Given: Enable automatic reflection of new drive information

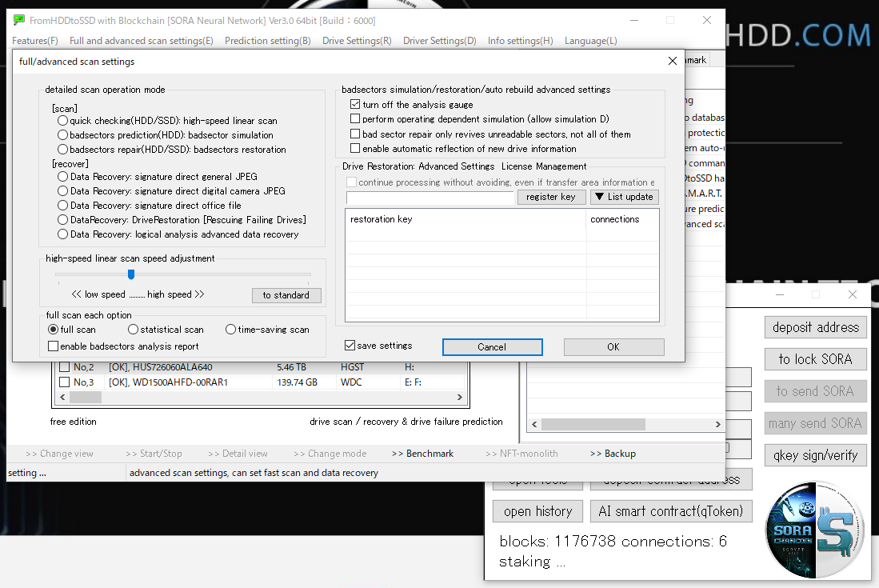Looking at the screenshot, I should pos(355,149).
